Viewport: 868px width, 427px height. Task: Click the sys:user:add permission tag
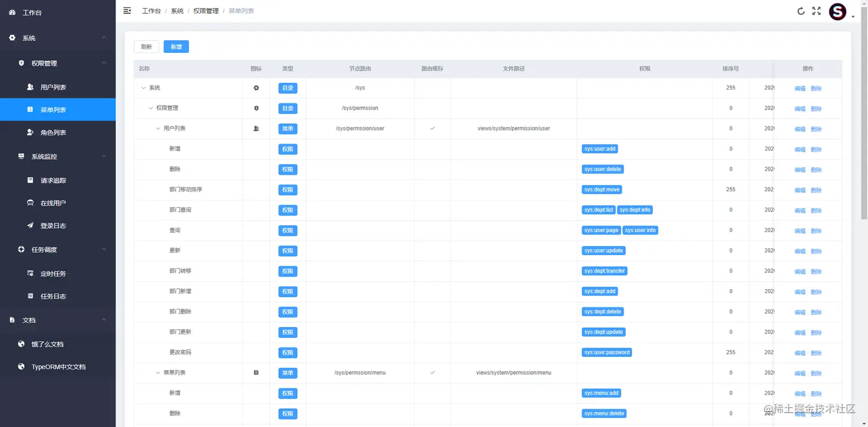point(600,149)
